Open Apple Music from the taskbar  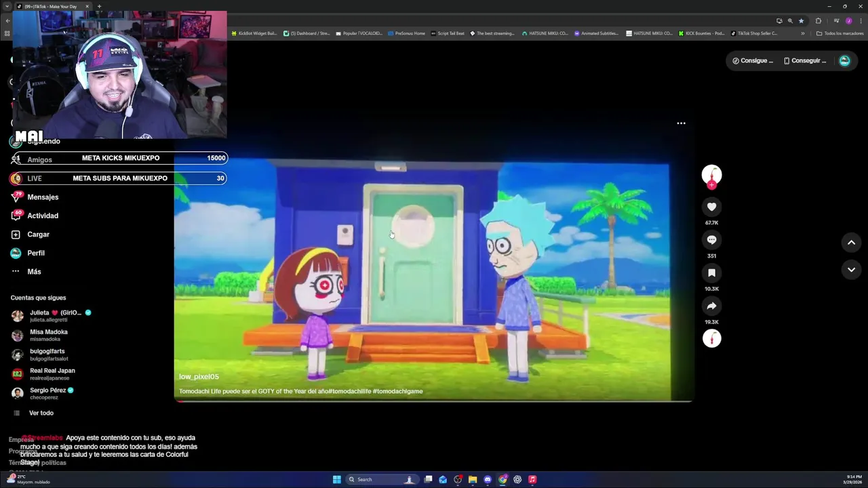[532, 479]
